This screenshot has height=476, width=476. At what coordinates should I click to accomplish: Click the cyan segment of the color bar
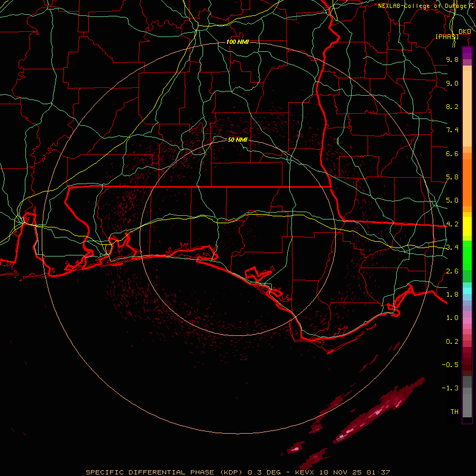point(467,291)
